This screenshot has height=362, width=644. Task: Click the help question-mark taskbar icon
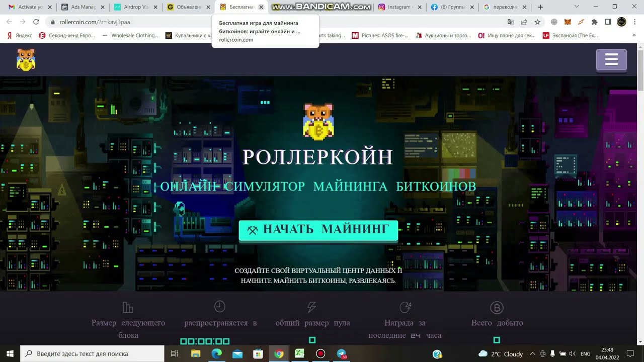(437, 354)
